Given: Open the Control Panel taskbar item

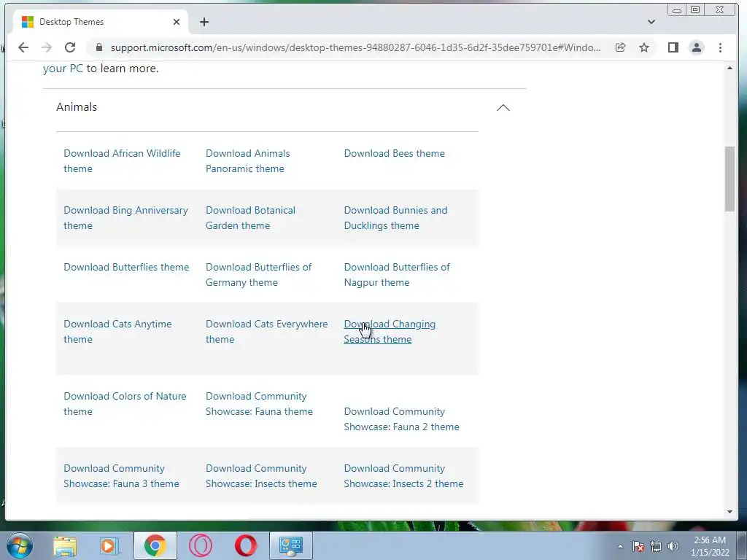Looking at the screenshot, I should pos(291,545).
